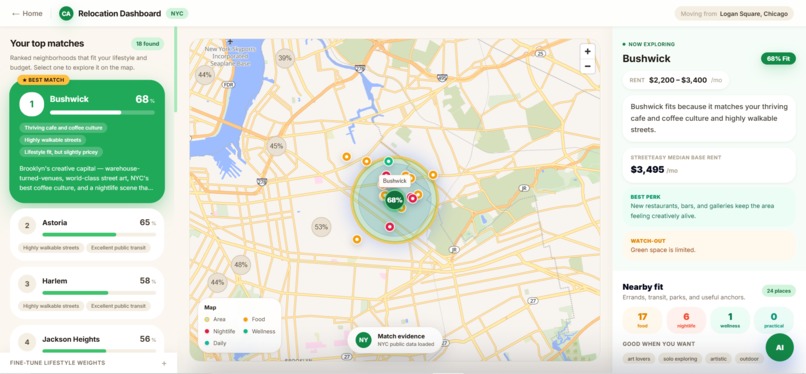Select the outdoor chip
Screen dimensions: 806x374
[x=749, y=359]
